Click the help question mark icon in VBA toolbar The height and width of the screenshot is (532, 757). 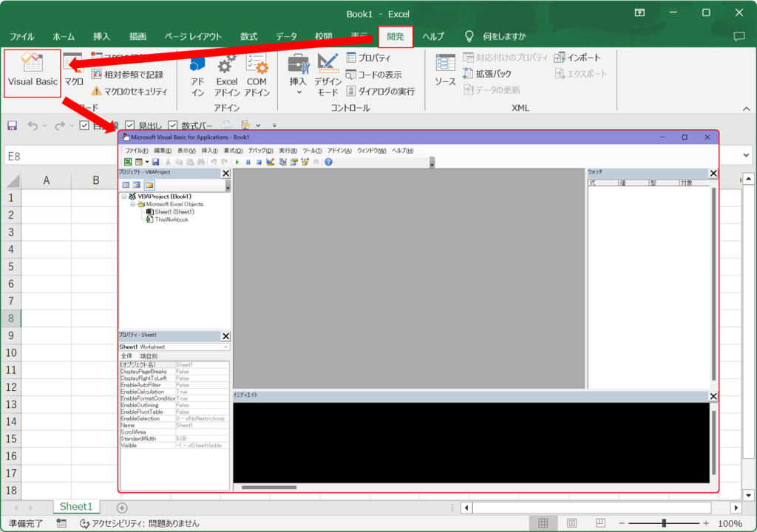(x=328, y=162)
